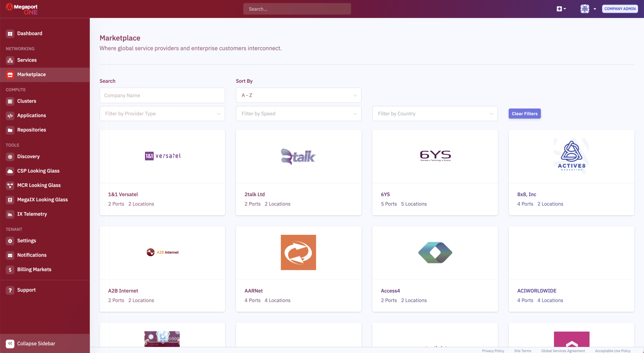644x353 pixels.
Task: Go to Dashboard in sidebar
Action: point(45,33)
